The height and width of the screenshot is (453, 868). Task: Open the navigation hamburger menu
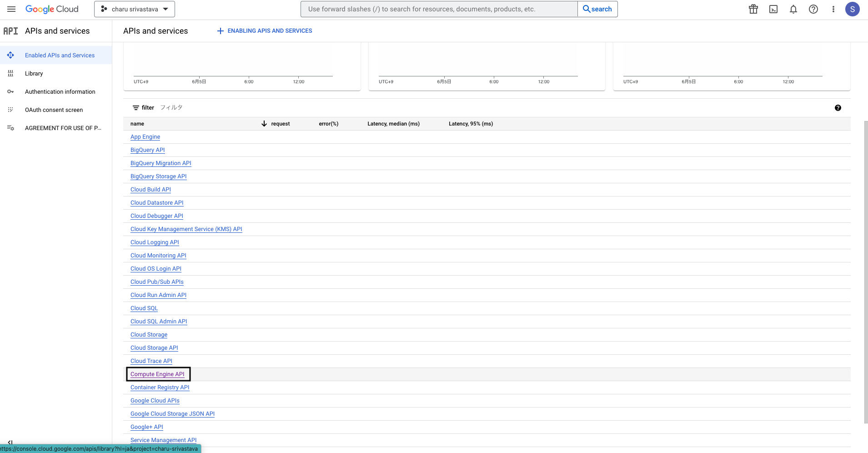[11, 9]
